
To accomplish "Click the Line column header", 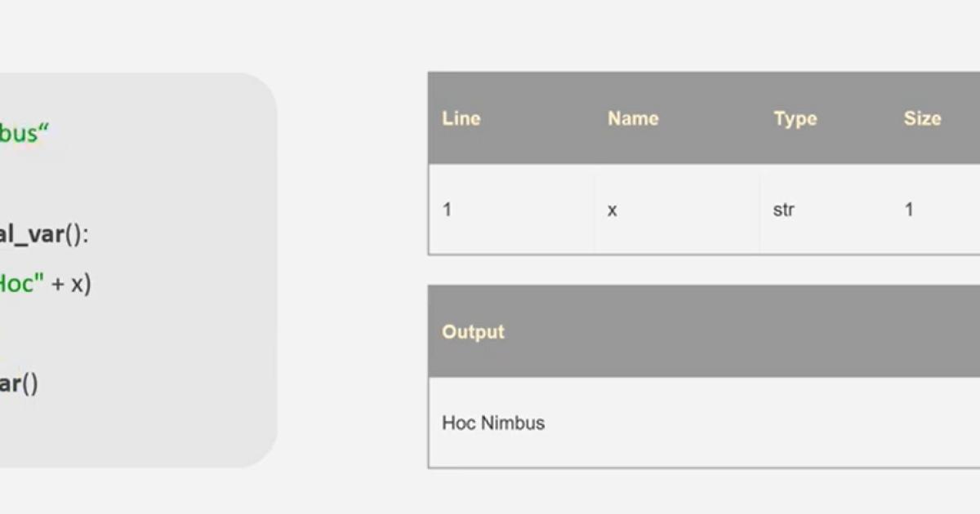I will 461,118.
